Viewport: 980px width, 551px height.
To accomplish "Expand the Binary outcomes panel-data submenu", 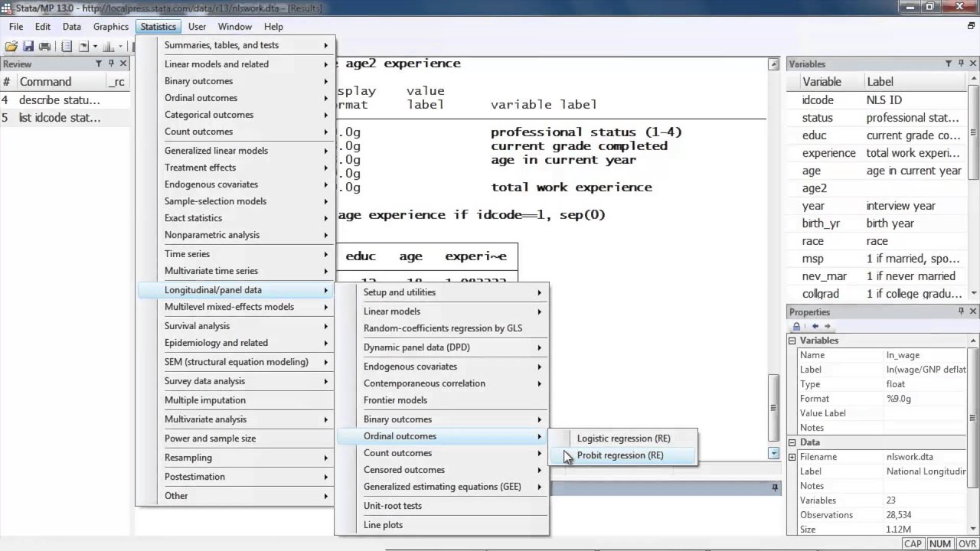I will (442, 419).
